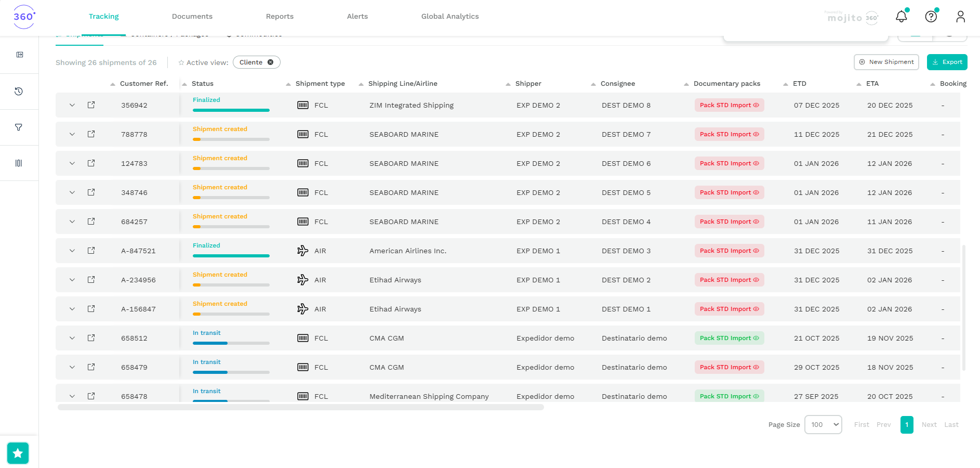
Task: Toggle Pack STD Import eye for 356942
Action: point(756,105)
